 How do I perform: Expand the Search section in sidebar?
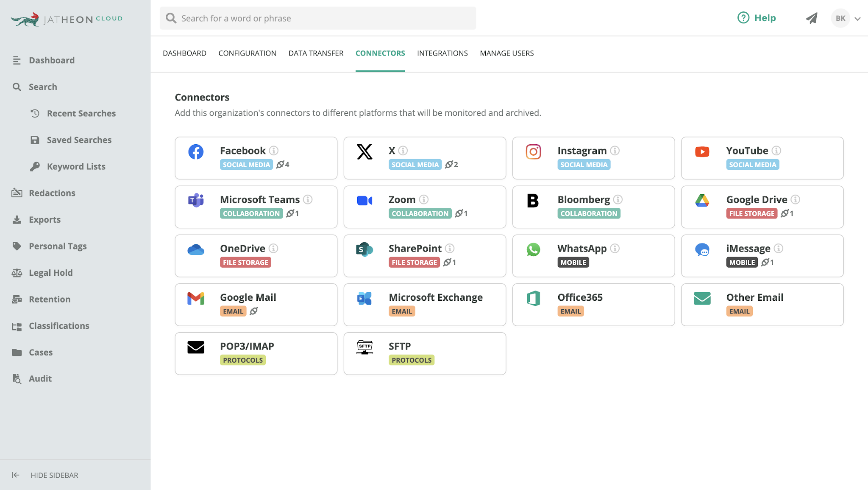(x=43, y=87)
